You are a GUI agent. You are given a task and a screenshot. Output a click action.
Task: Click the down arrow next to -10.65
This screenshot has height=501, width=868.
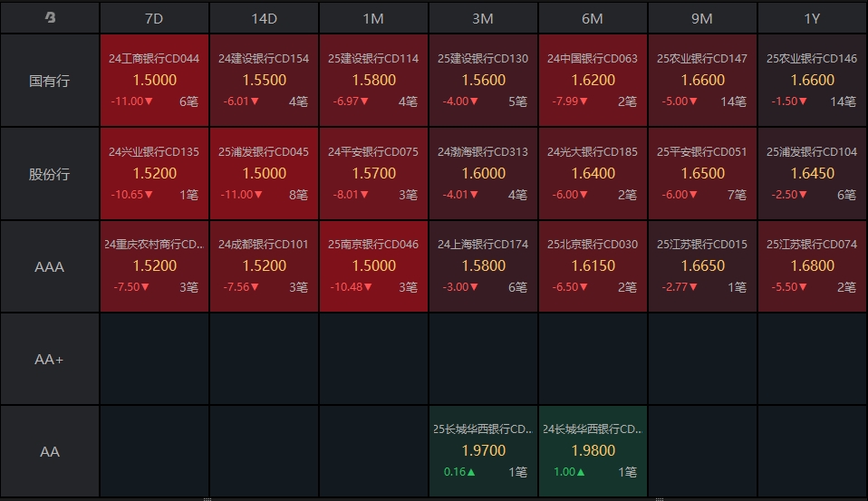coord(149,194)
